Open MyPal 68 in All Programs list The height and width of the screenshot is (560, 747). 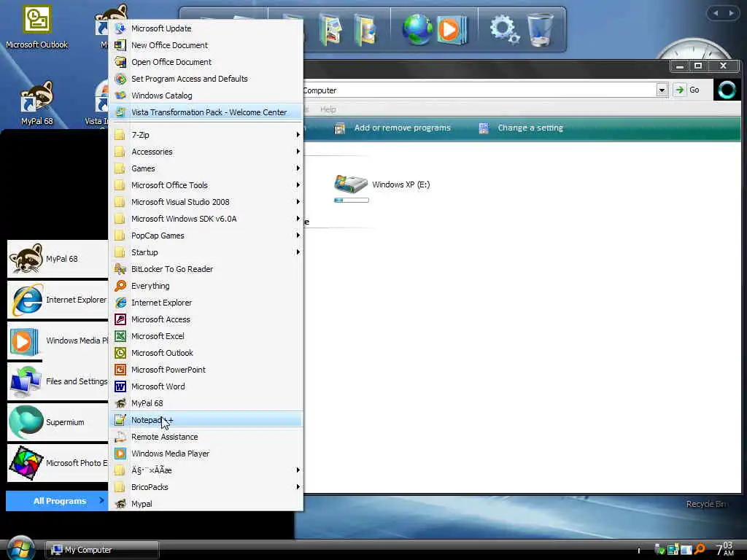(206, 402)
